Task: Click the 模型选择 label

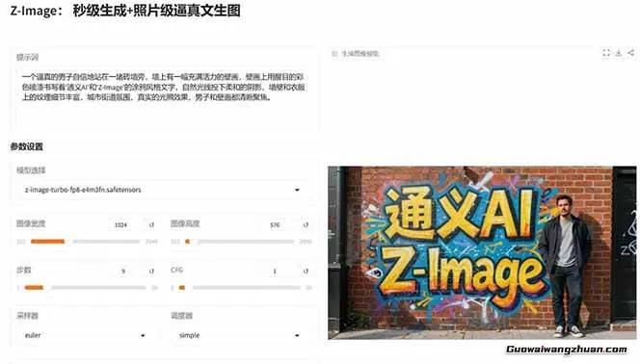Action: tap(31, 170)
